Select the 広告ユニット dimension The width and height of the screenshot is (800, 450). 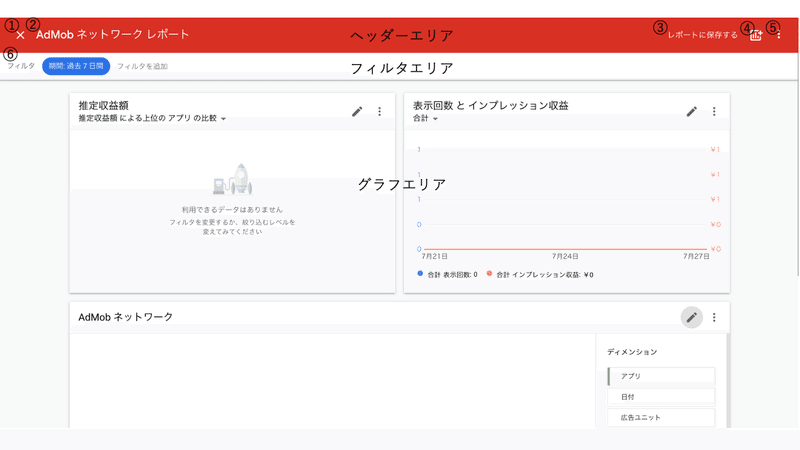661,417
